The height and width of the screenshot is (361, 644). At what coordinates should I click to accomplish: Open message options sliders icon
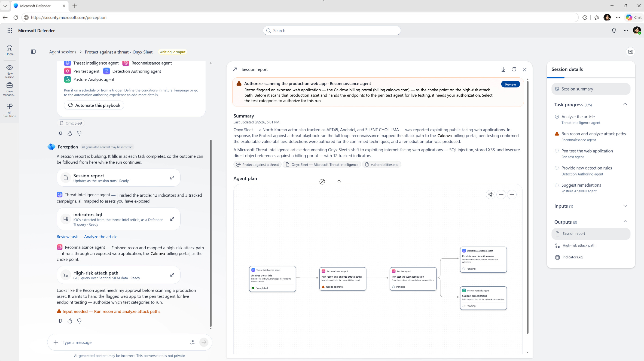[x=192, y=342]
